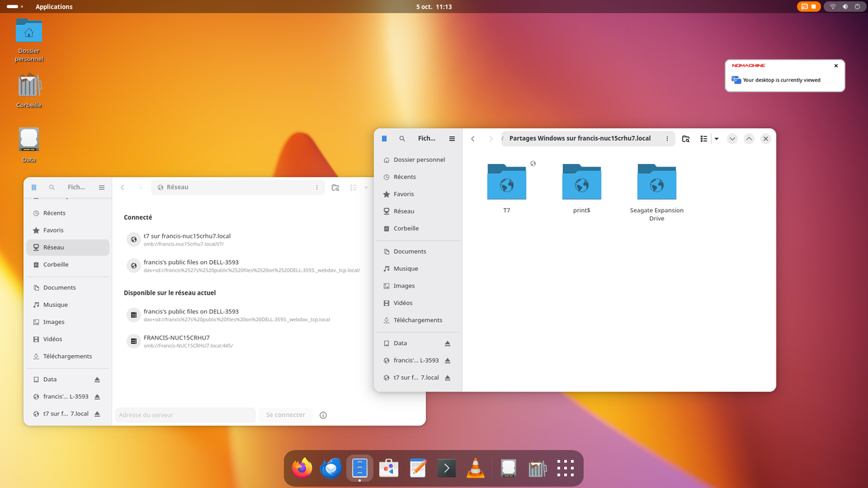Image resolution: width=868 pixels, height=488 pixels.
Task: Open Documents in Partages Windows sidebar
Action: pyautogui.click(x=418, y=251)
